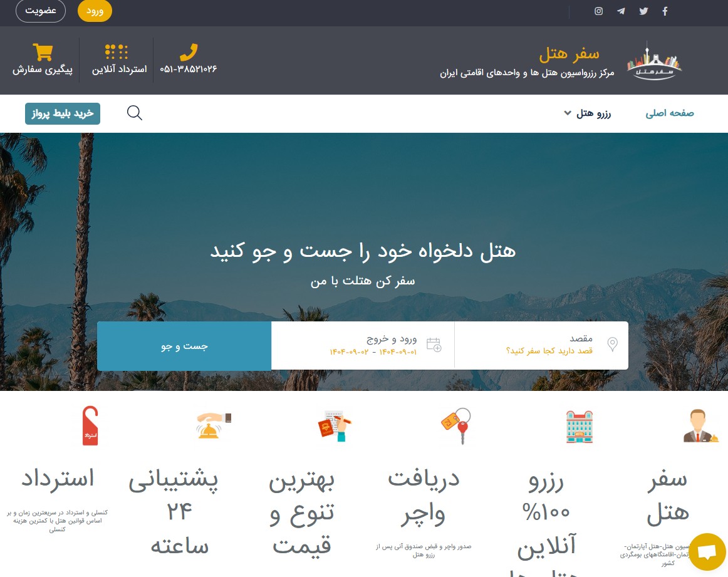The image size is (728, 577).
Task: Open the Facebook social icon
Action: tap(665, 11)
